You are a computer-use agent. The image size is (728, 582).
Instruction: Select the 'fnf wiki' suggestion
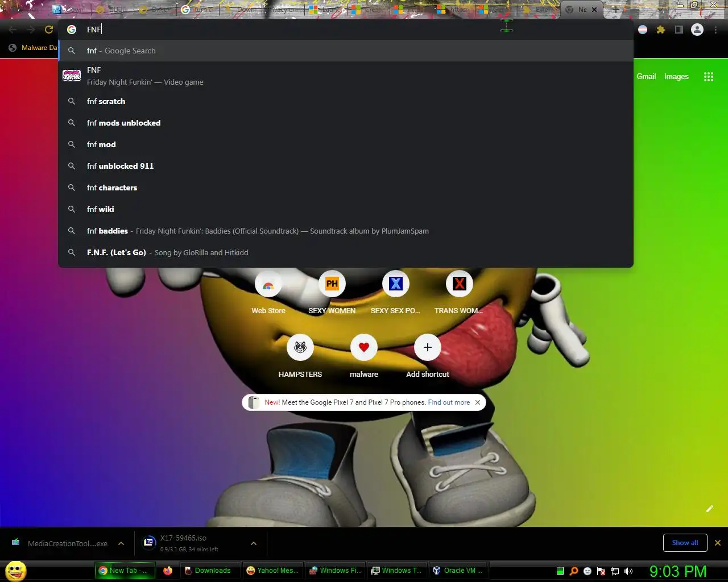346,209
